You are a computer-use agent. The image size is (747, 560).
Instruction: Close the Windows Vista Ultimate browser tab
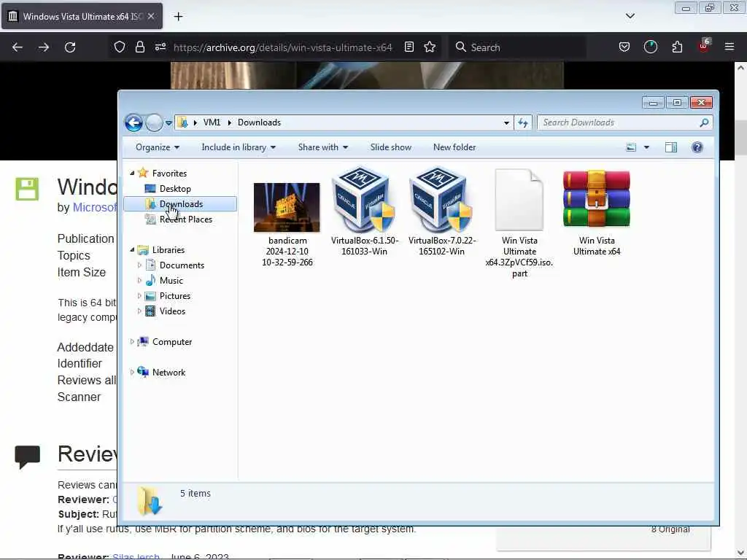(x=150, y=16)
